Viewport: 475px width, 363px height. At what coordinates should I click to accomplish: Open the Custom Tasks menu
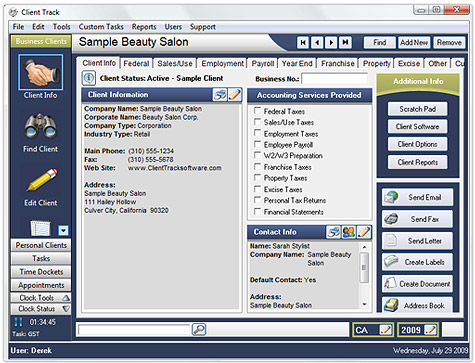point(101,27)
